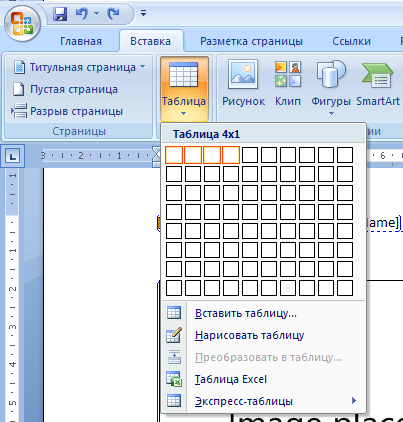The image size is (403, 422).
Task: Open the Клип clip art button
Action: 288,83
